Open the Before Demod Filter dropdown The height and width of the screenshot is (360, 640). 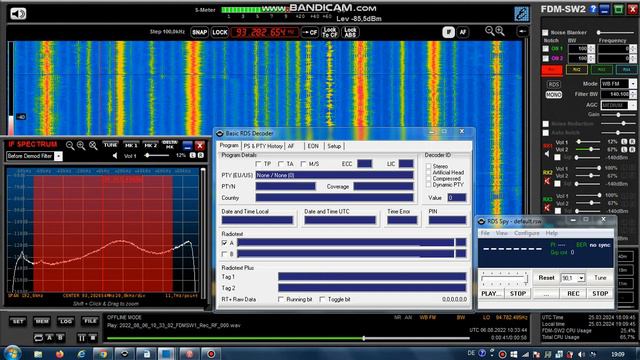tap(58, 156)
